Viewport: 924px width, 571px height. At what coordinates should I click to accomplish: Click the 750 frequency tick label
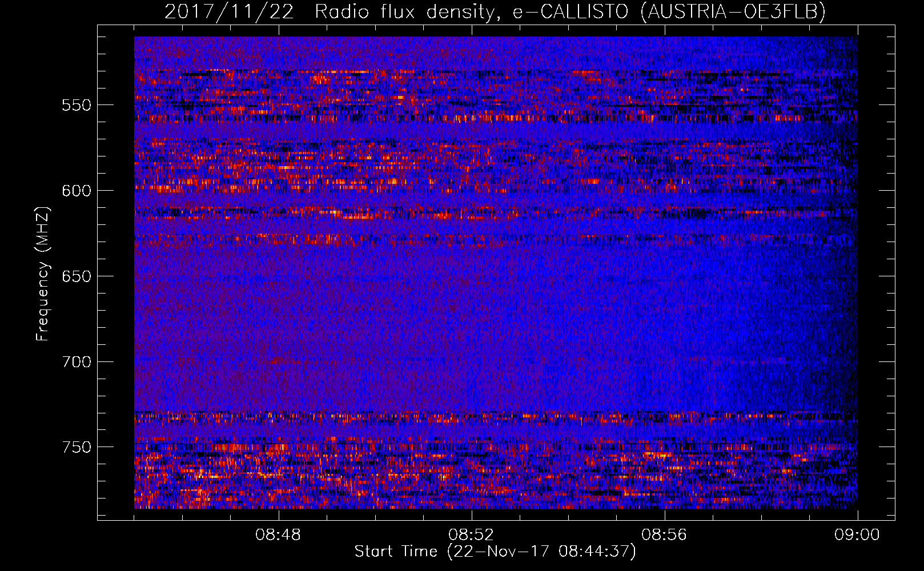[77, 447]
